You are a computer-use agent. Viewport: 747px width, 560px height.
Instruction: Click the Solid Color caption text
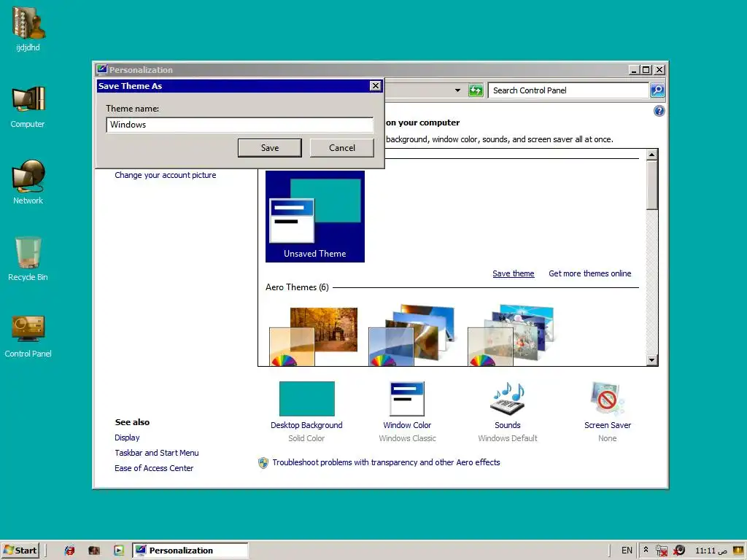click(x=306, y=438)
